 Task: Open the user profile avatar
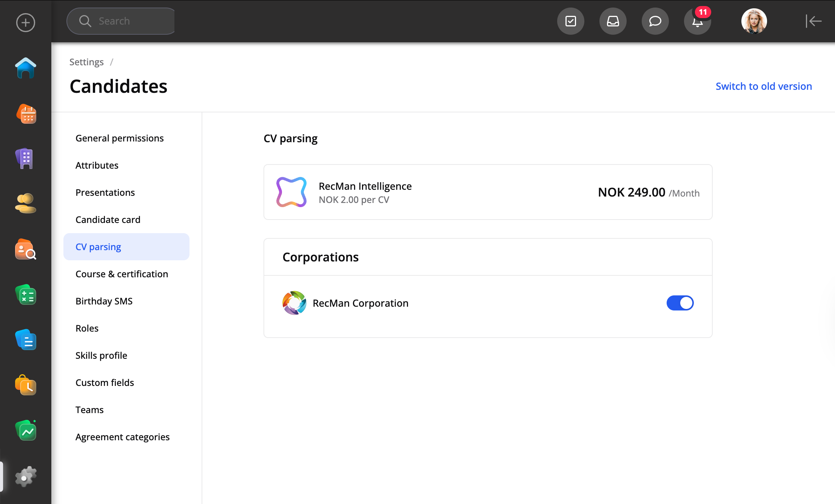tap(754, 22)
